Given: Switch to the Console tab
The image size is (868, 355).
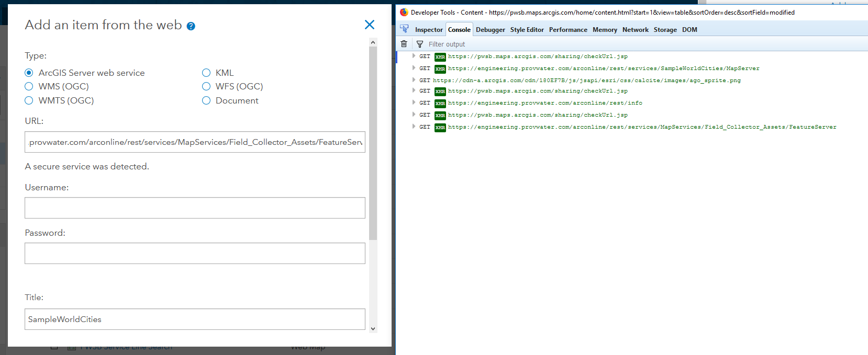Looking at the screenshot, I should 459,30.
